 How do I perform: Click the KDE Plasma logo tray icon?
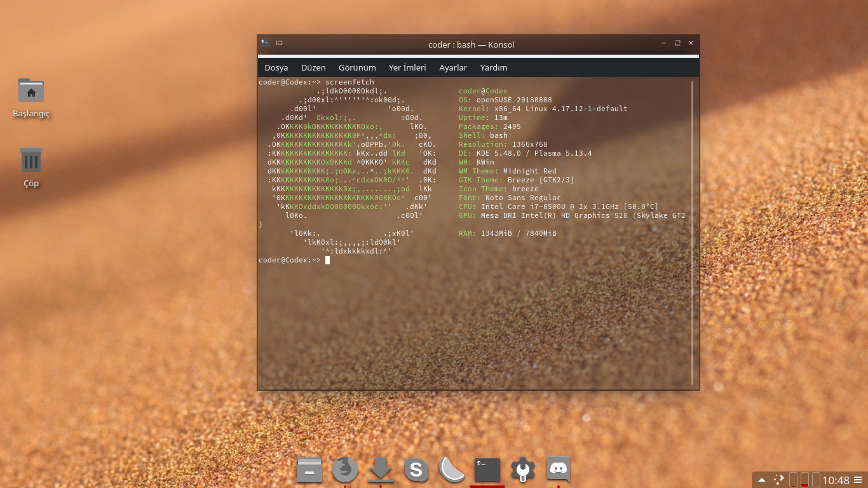click(x=778, y=480)
